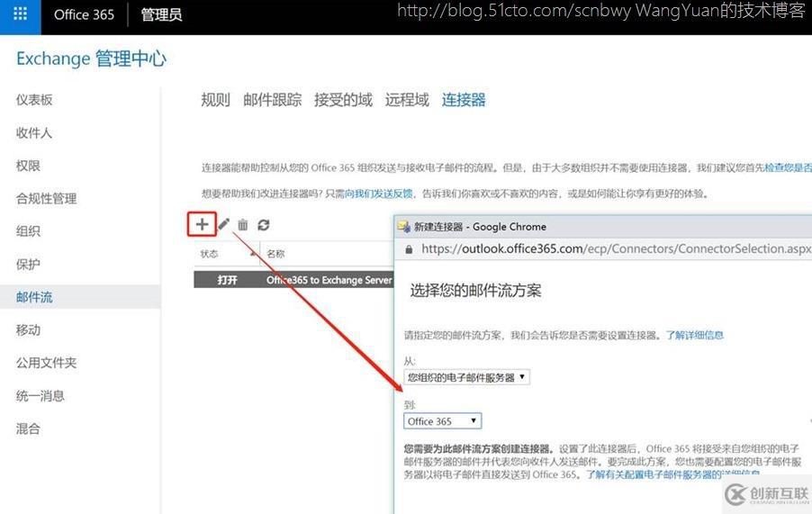Viewport: 812px width, 514px height.
Task: Select 邮件流 in the sidebar
Action: [80, 296]
